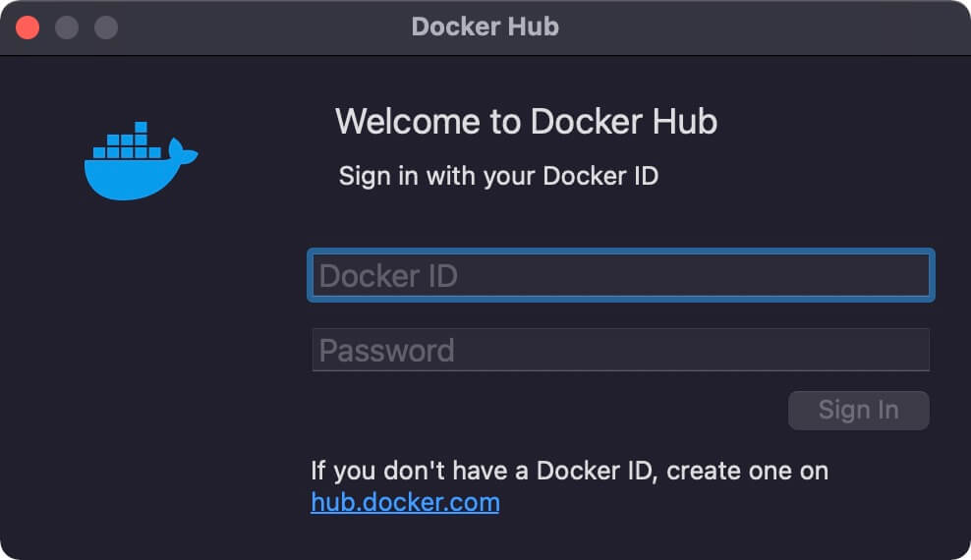This screenshot has width=971, height=560.
Task: Click the Sign In button
Action: [858, 411]
